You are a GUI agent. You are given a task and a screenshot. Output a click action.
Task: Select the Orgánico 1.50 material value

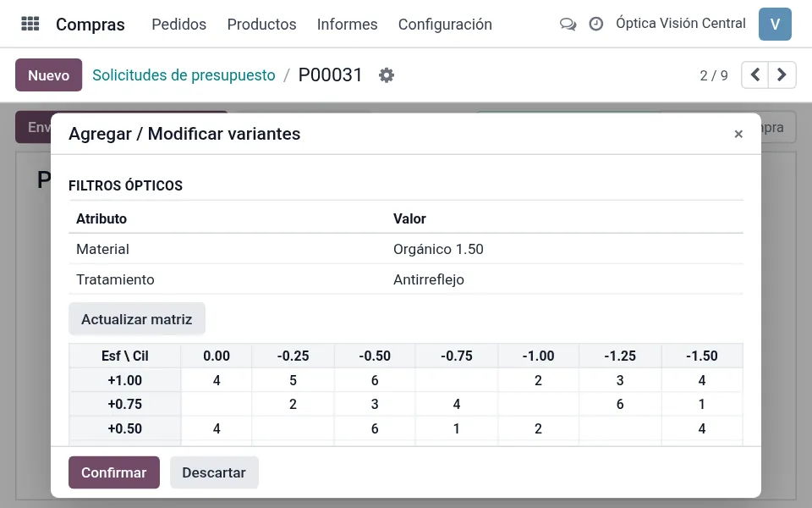pos(438,249)
